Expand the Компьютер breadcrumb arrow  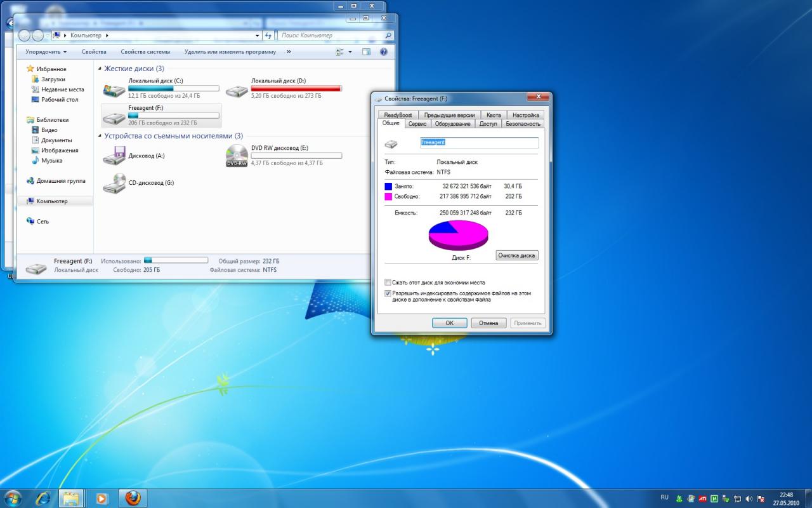[x=107, y=36]
